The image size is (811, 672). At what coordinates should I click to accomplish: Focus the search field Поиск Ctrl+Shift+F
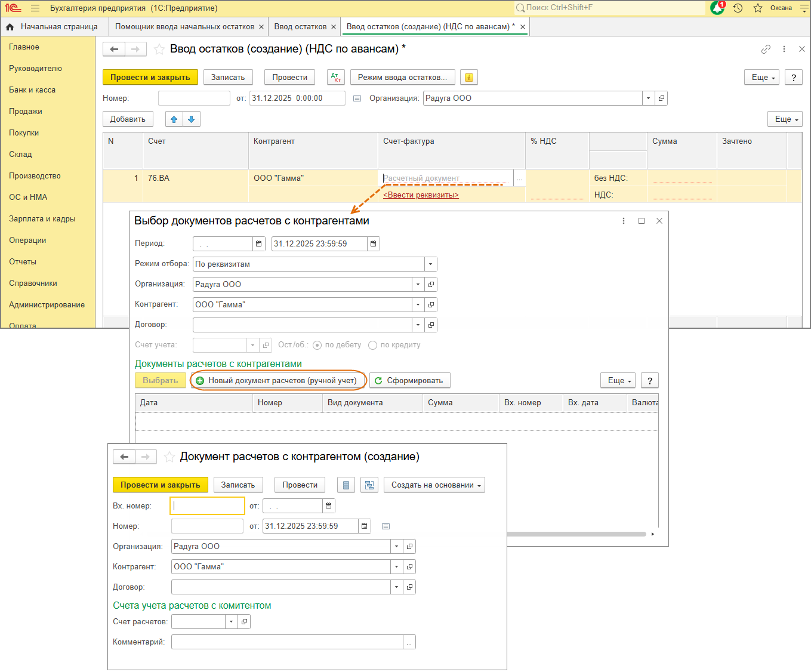click(x=610, y=8)
